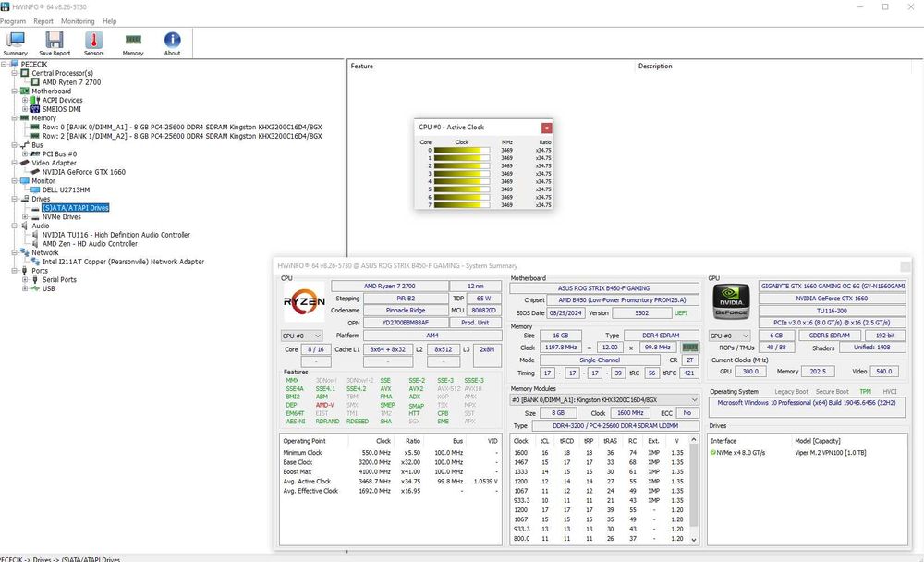This screenshot has width=924, height=562.
Task: Click the Pinnacle Ridge codename field
Action: point(406,311)
